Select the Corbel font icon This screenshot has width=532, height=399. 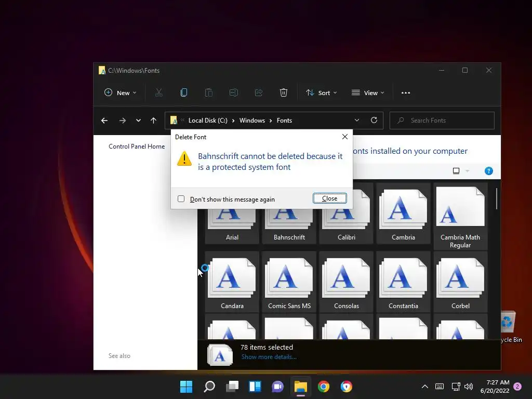pyautogui.click(x=460, y=282)
